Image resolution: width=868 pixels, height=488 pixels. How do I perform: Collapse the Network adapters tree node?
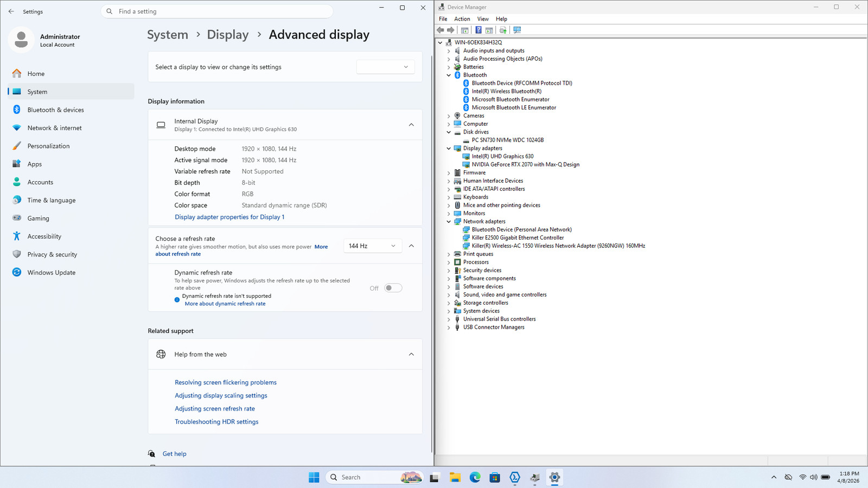click(x=449, y=222)
